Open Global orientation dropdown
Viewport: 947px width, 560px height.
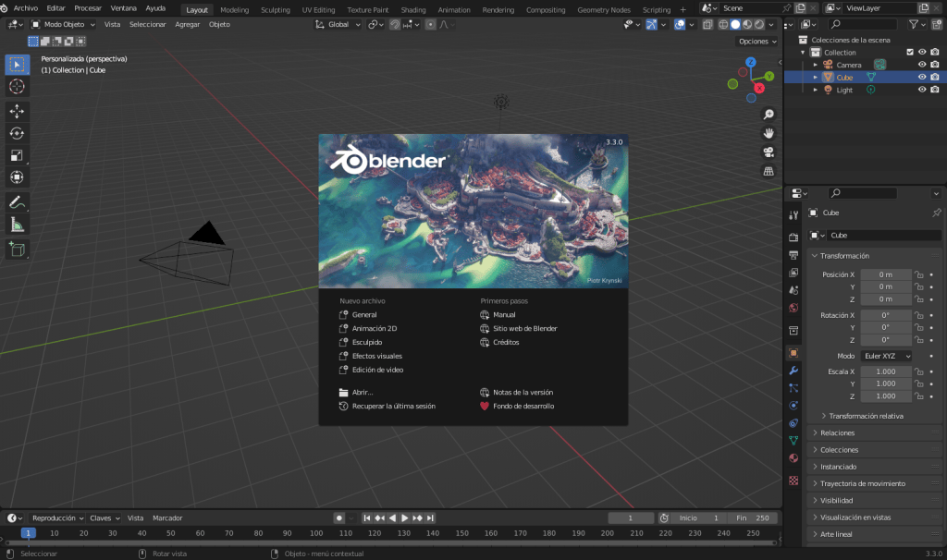(x=338, y=25)
